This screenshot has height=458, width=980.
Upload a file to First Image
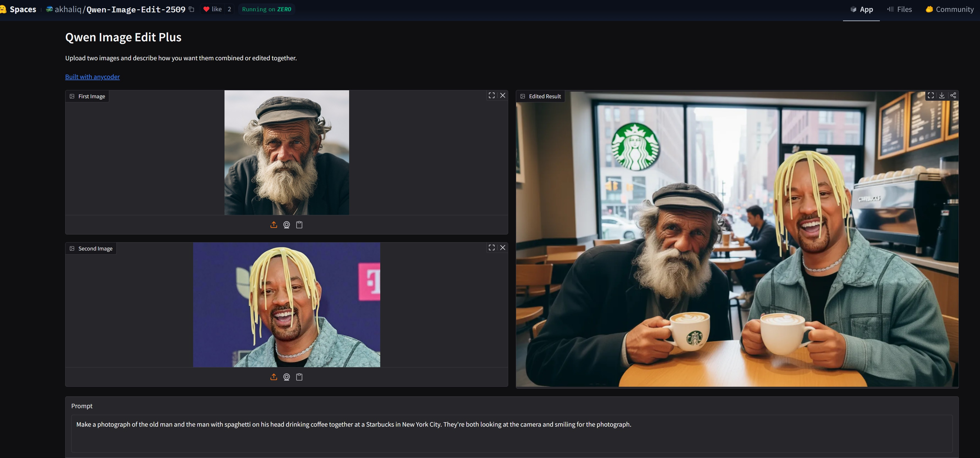273,225
